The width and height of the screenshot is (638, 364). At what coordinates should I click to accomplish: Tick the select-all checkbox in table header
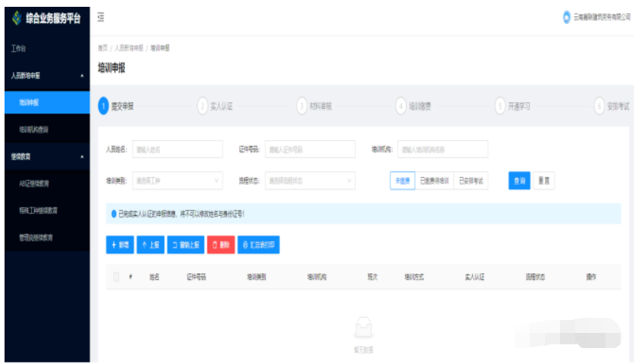click(x=117, y=277)
